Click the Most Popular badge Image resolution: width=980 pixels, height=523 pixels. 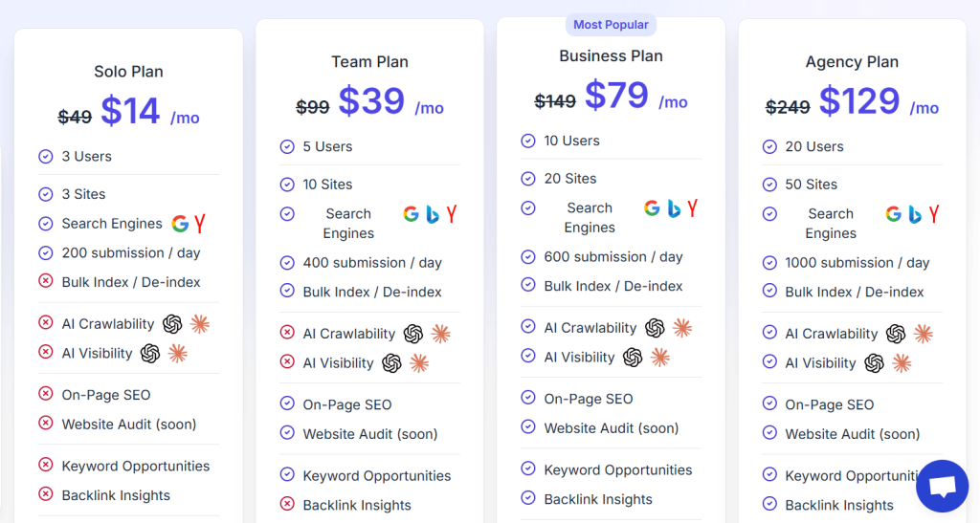(611, 25)
